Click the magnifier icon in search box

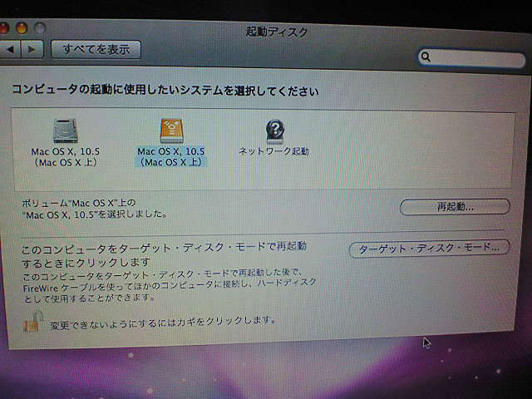pos(425,57)
